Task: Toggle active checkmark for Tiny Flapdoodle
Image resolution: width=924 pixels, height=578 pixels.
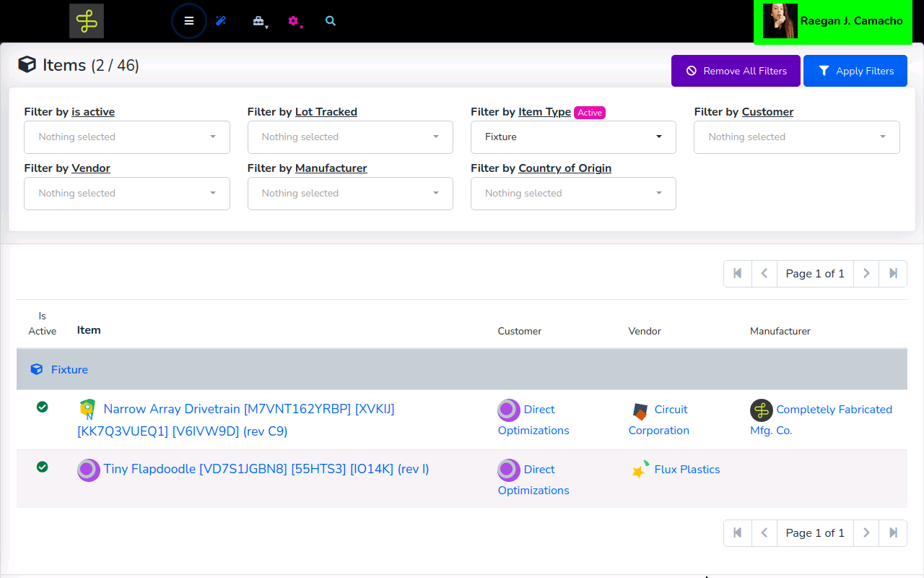Action: click(43, 467)
